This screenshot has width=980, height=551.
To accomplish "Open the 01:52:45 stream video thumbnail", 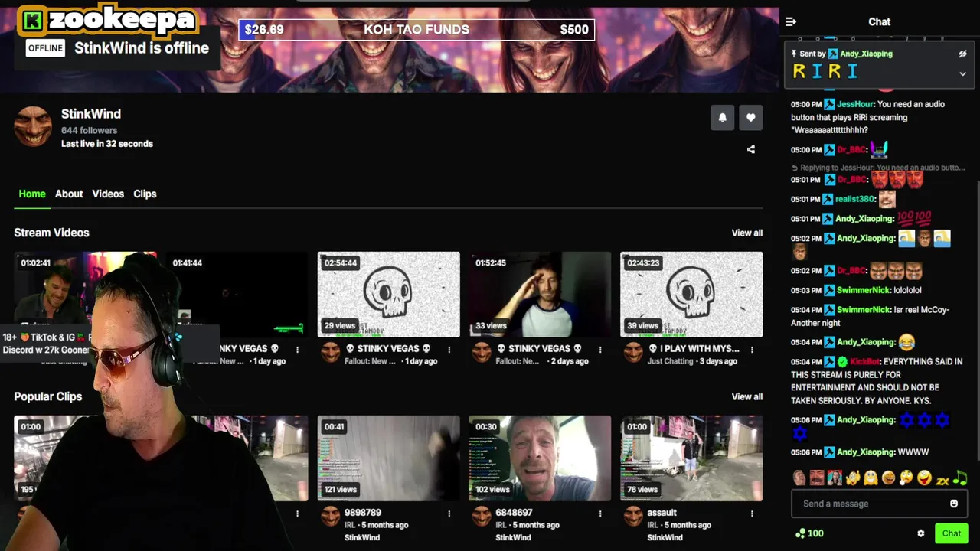I will 540,294.
